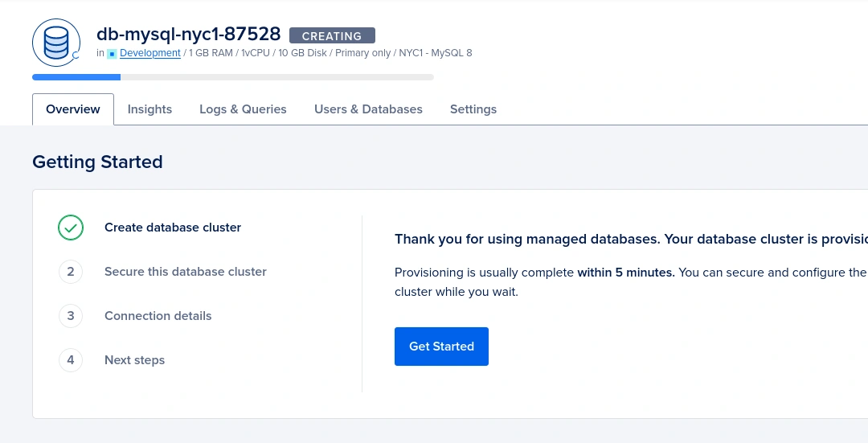Select Next steps item
868x443 pixels.
click(134, 360)
